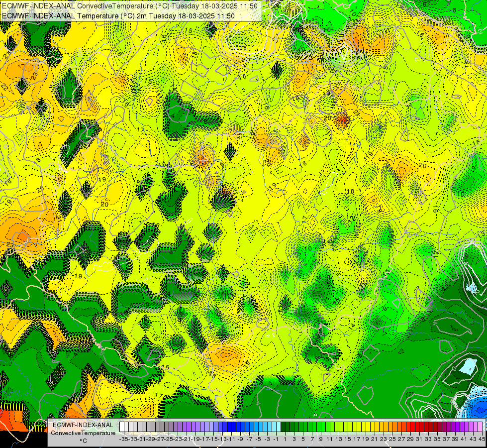Click the 'ConvectiveTemperature' legend caption
Viewport: 487px width, 448px height.
83,433
